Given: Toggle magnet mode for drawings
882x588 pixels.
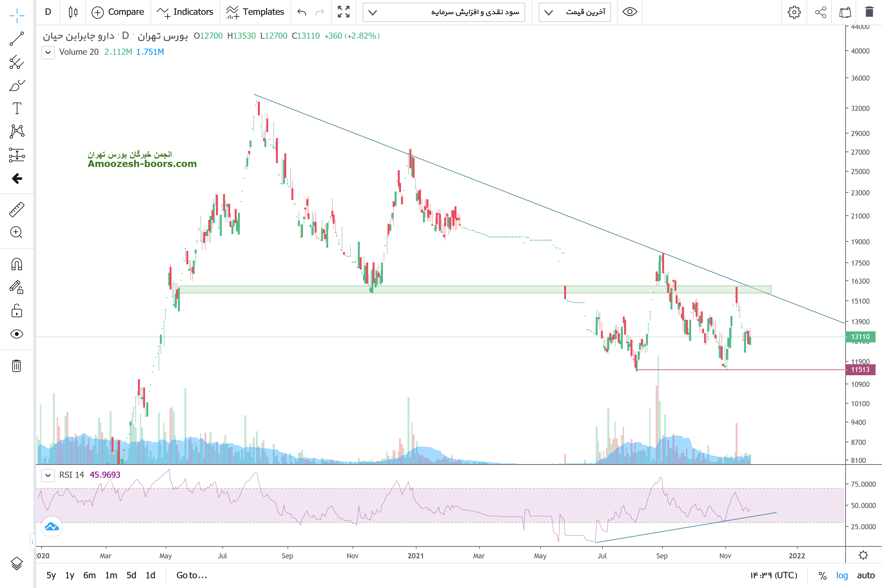Looking at the screenshot, I should pos(16,264).
